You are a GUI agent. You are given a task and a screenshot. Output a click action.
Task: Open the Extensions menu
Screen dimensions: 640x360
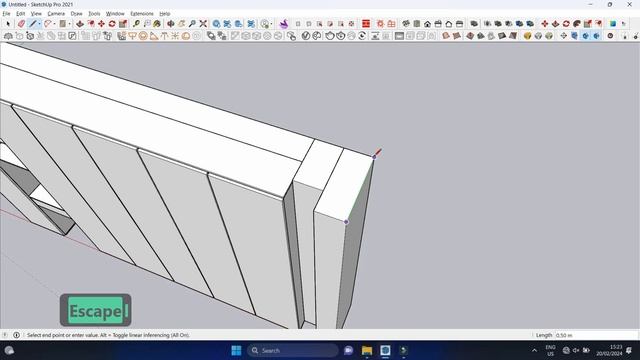click(142, 13)
